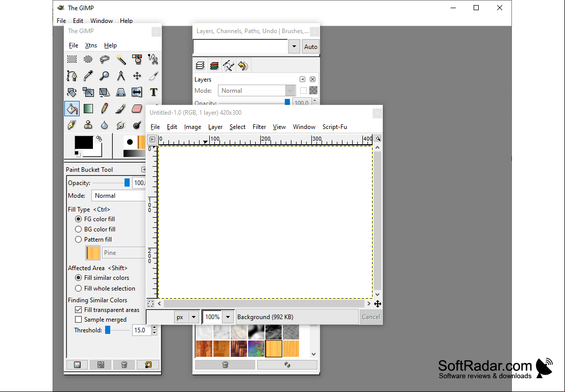
Task: Choose the Paths pen tool
Action: (x=72, y=75)
